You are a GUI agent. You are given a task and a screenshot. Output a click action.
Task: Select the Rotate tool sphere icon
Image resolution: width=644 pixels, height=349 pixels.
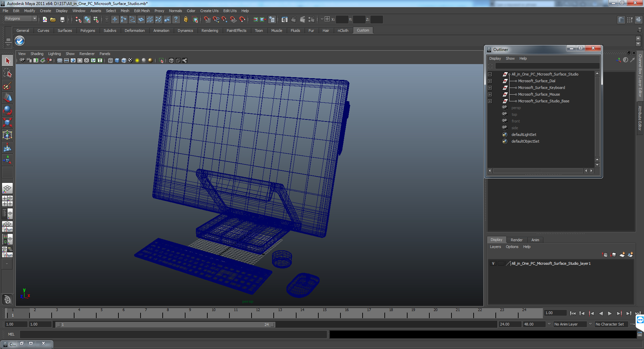click(7, 110)
